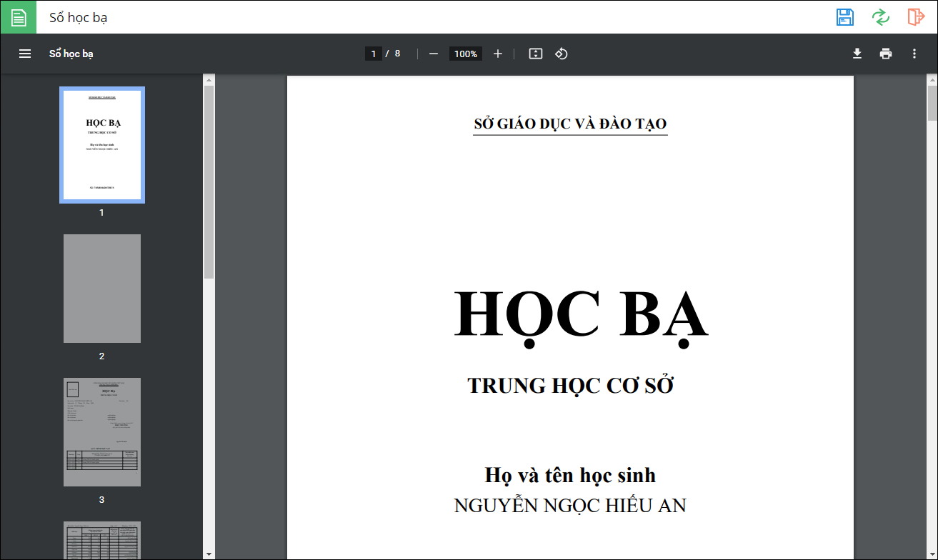The image size is (938, 560).
Task: Print the Sổ học bạ document
Action: 886,54
